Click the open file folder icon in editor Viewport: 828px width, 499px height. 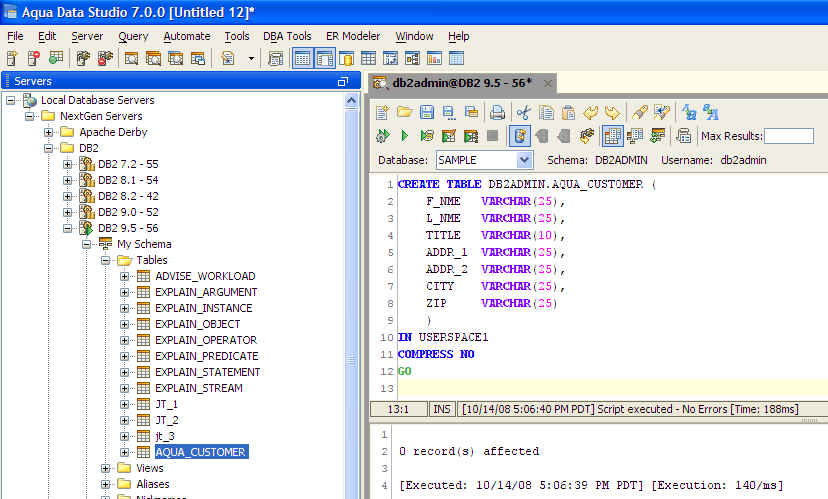point(405,112)
